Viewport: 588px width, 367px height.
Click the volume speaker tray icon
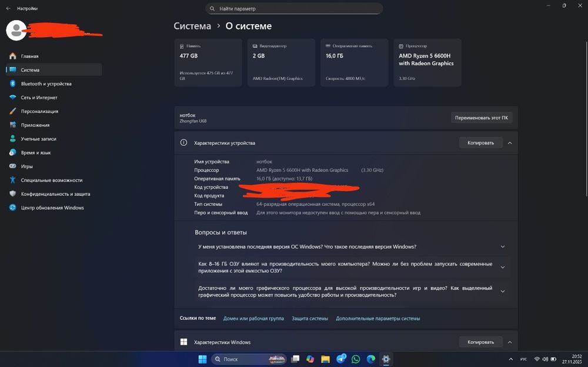[545, 359]
